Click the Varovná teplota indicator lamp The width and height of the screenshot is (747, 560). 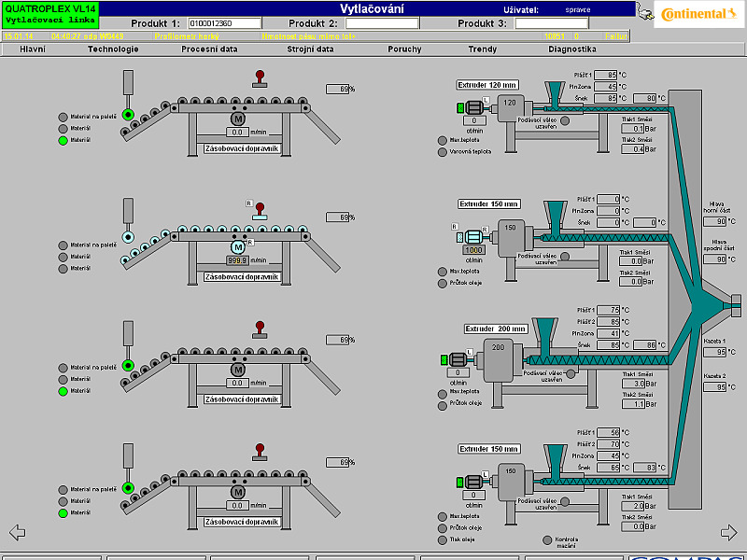pyautogui.click(x=442, y=152)
